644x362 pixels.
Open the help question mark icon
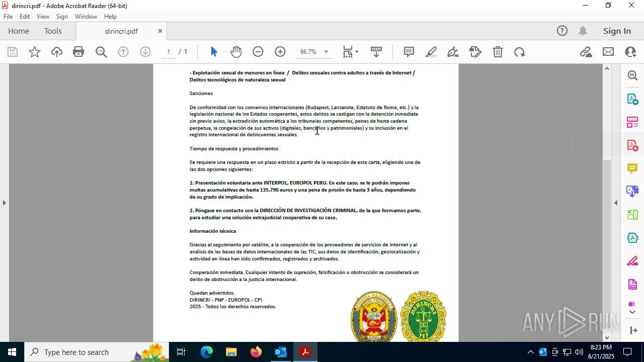coord(562,31)
